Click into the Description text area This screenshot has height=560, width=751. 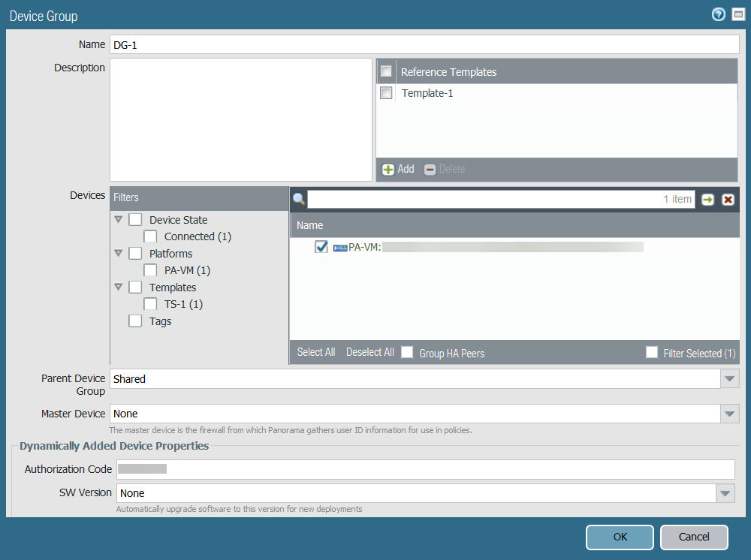point(241,119)
